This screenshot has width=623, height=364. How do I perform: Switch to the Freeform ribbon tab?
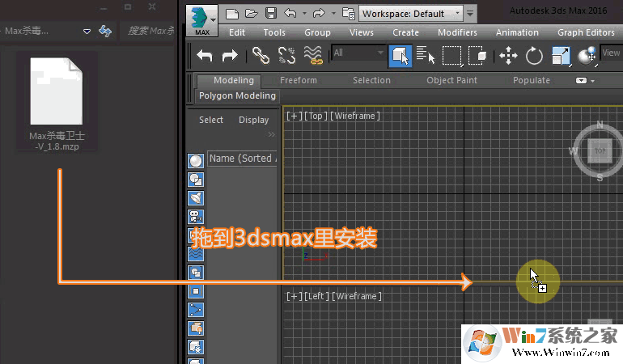coord(299,80)
